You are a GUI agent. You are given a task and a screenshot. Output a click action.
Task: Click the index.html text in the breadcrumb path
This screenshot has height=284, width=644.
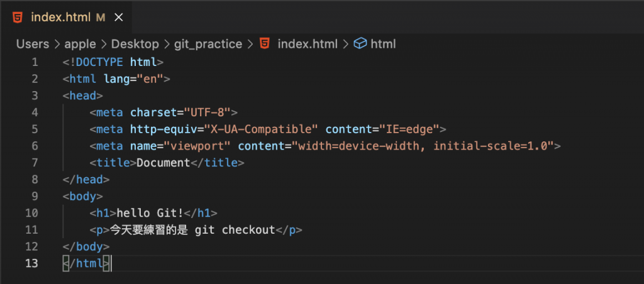point(308,44)
